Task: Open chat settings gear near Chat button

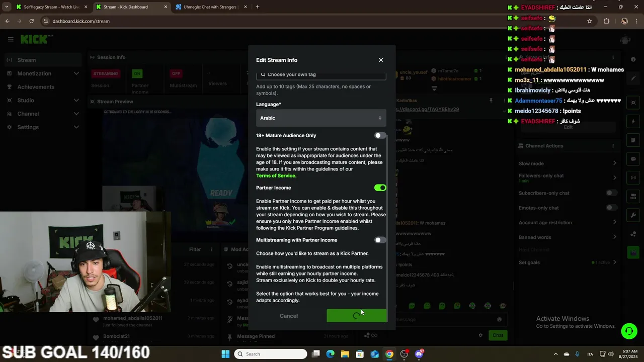Action: 480,335
